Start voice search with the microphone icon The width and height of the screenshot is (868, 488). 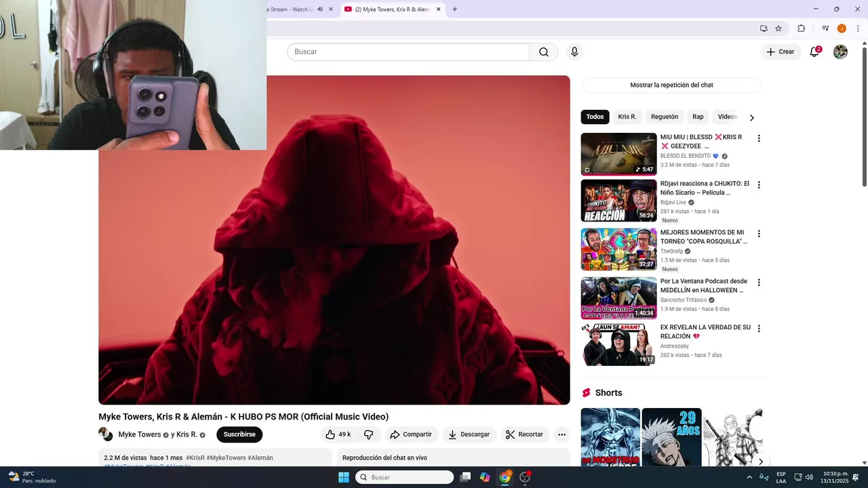tap(574, 52)
